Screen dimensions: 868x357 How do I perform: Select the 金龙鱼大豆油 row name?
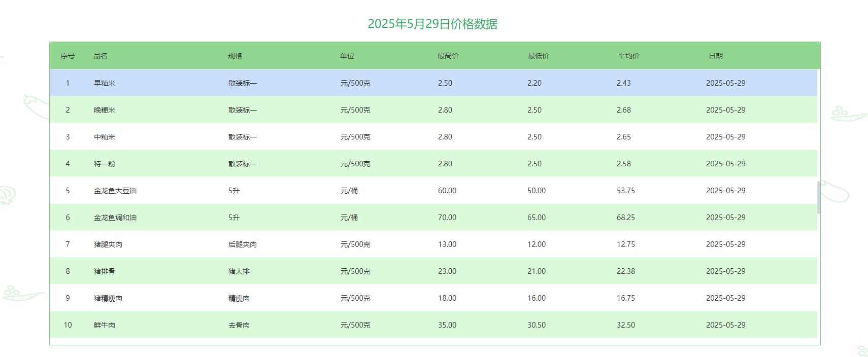click(115, 191)
